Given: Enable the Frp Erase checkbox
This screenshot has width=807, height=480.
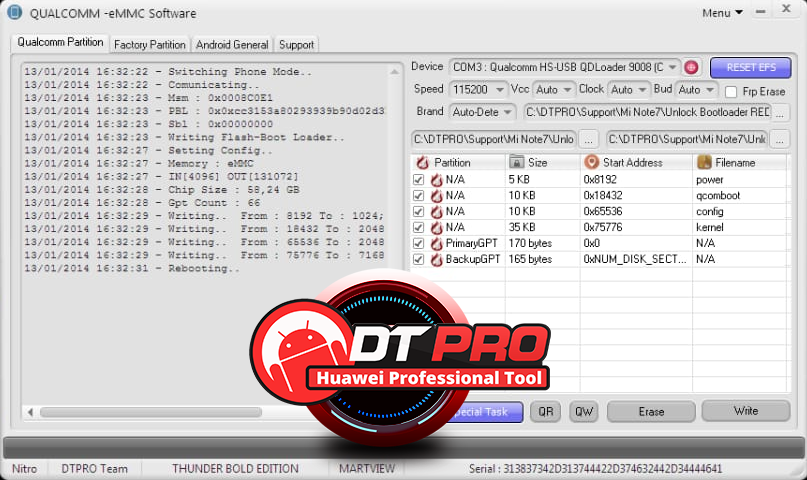Looking at the screenshot, I should (x=731, y=92).
